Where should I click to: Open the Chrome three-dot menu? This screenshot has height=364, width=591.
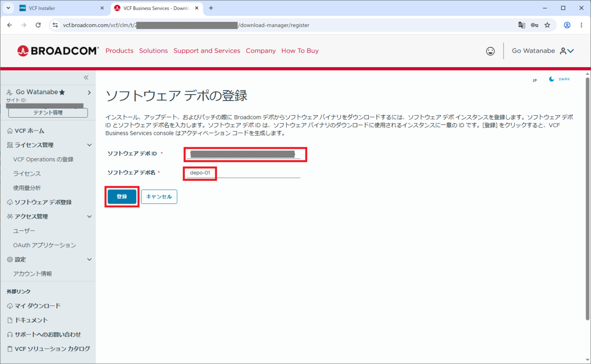pos(581,25)
